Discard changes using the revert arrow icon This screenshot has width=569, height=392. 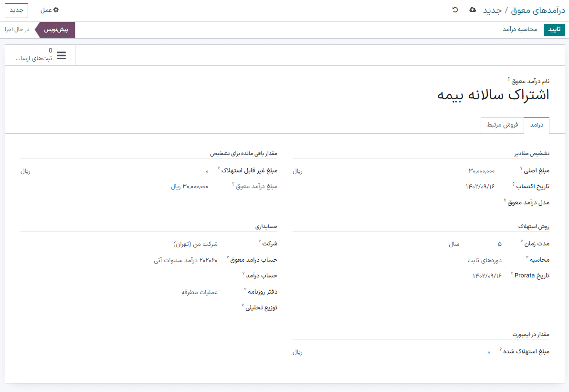455,9
